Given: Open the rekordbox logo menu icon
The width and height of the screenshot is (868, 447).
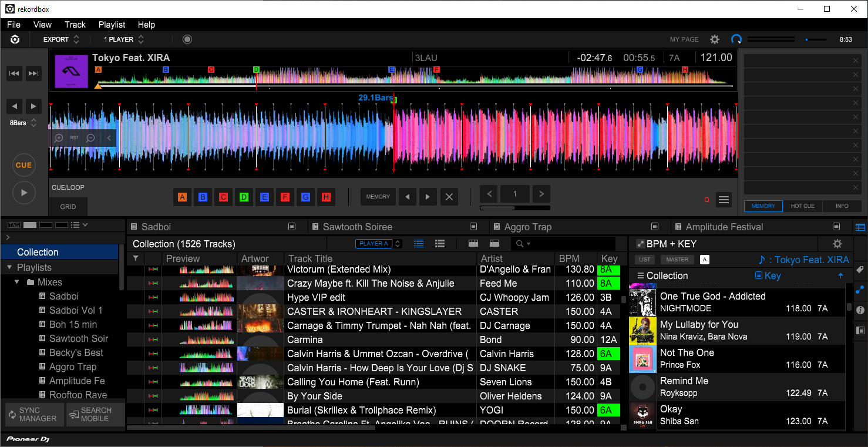Looking at the screenshot, I should (x=15, y=39).
